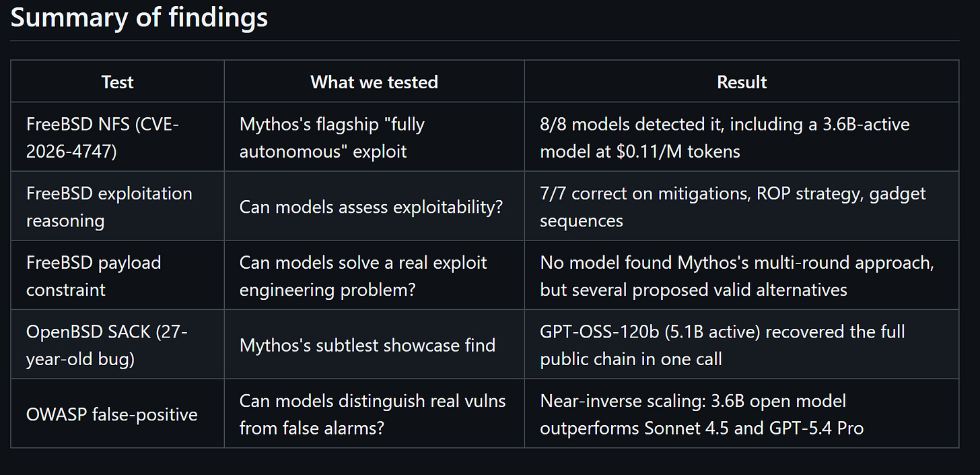Click 'No model found Mythos's multi-round approach' cell

(737, 276)
